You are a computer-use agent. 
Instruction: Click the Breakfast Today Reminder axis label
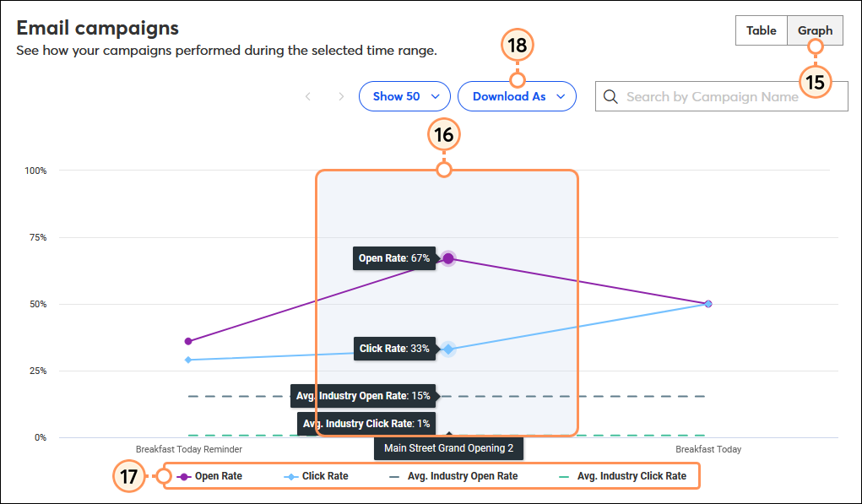[x=189, y=450]
